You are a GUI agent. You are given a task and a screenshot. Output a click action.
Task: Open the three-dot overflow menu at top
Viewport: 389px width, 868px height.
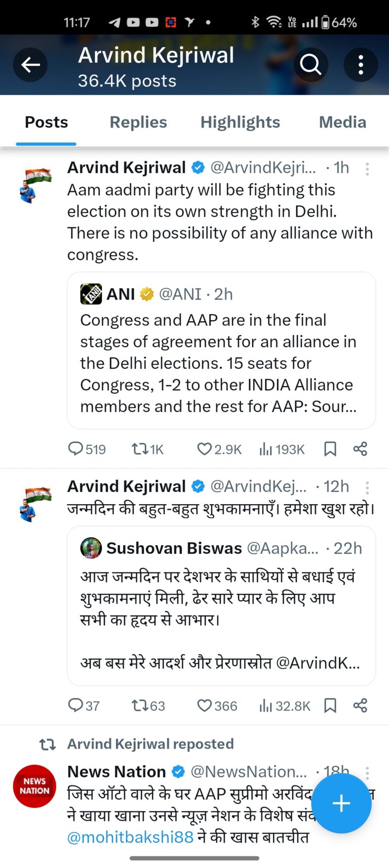(361, 64)
